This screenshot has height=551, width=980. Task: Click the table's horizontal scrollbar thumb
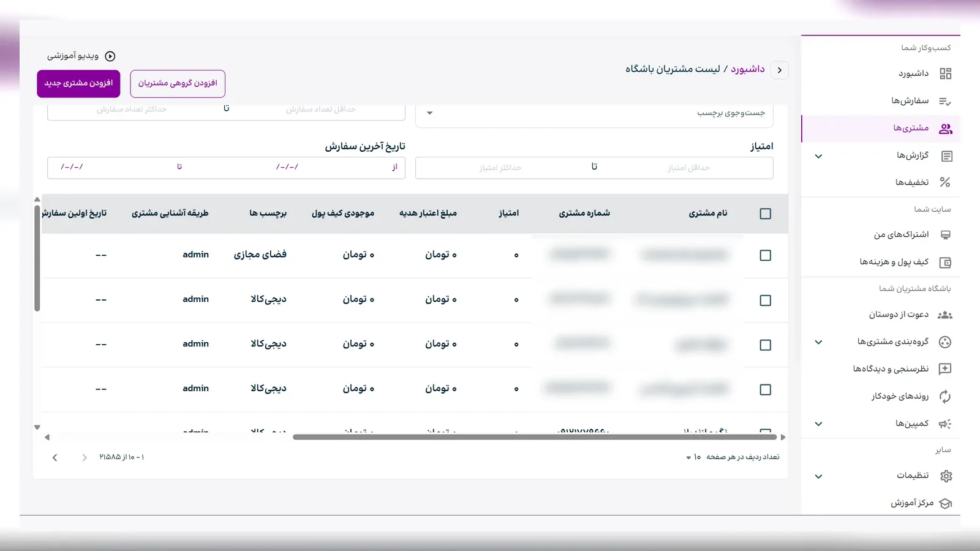pos(535,437)
